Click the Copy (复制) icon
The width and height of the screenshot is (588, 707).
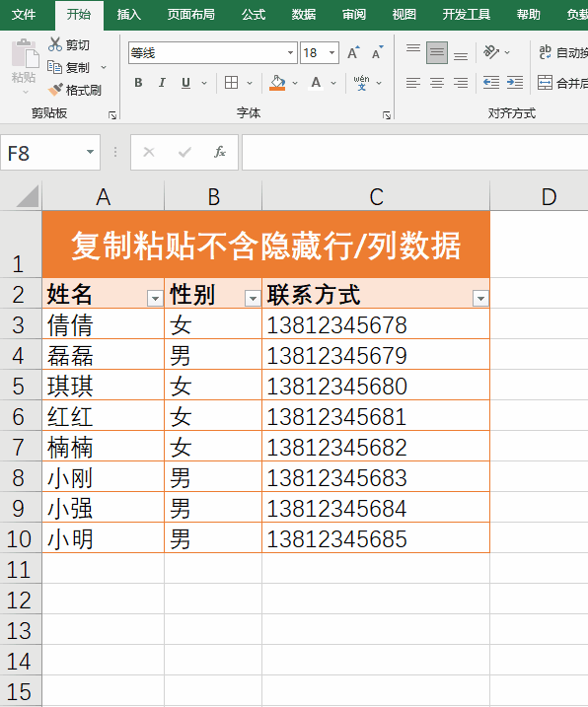[55, 67]
